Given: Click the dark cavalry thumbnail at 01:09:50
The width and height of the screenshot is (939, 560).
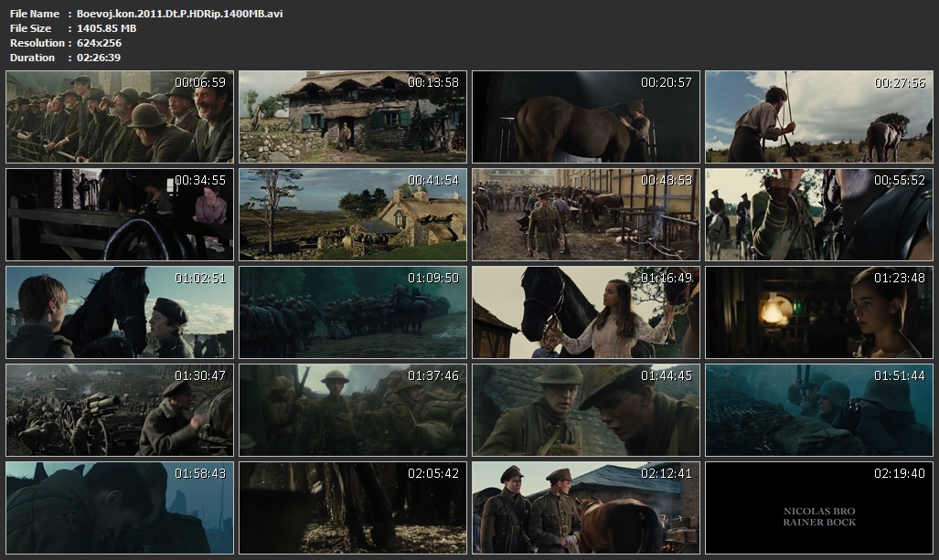Looking at the screenshot, I should tap(353, 312).
